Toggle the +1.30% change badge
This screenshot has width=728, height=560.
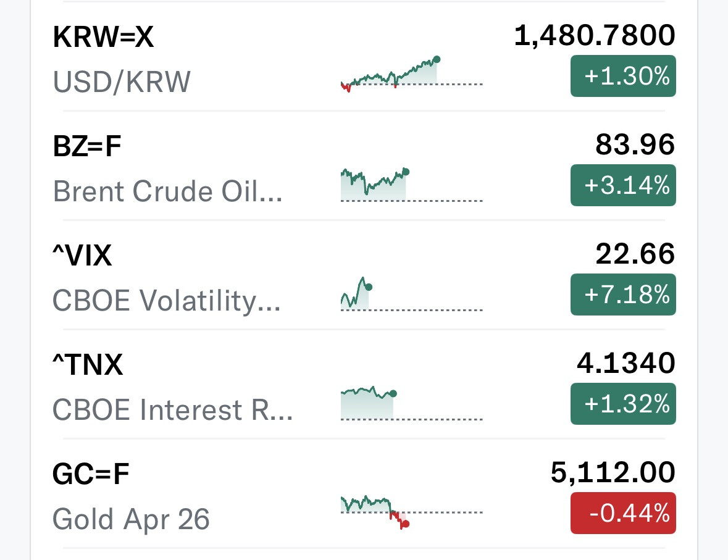622,76
